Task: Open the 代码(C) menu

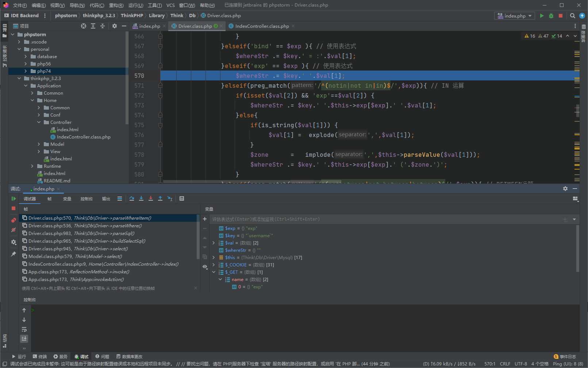Action: 97,5
